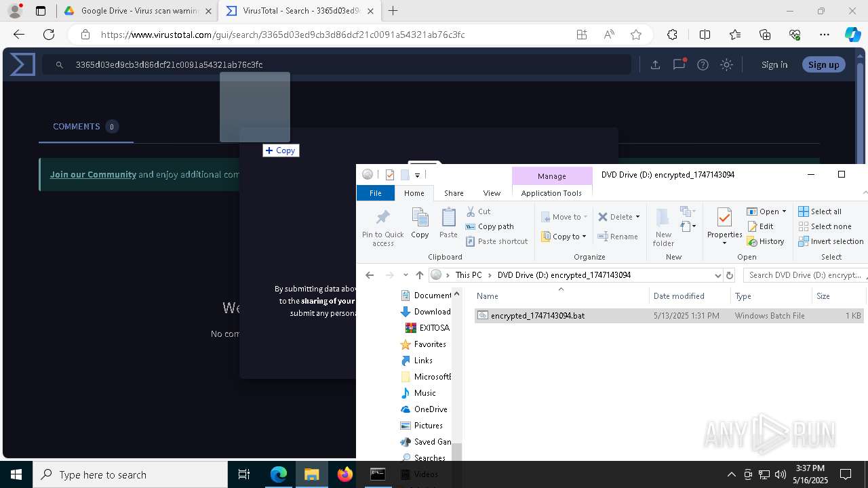Open Edge extensions puzzle icon
This screenshot has height=488, width=868.
coord(672,35)
